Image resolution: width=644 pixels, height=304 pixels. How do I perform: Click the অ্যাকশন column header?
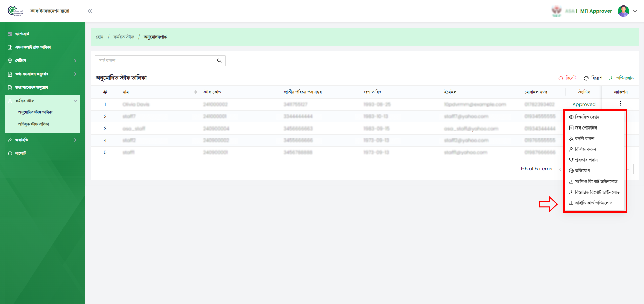coord(620,92)
